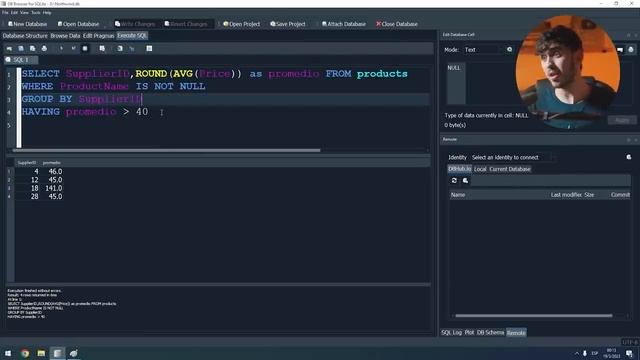This screenshot has width=640, height=360.
Task: Open File Explorer from taskbar
Action: [41, 353]
